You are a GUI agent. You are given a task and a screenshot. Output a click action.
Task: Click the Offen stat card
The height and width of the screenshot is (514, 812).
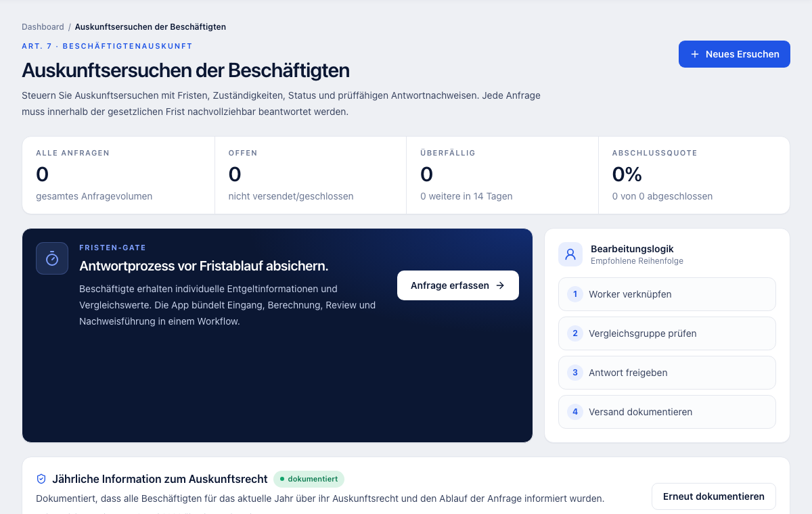point(311,175)
